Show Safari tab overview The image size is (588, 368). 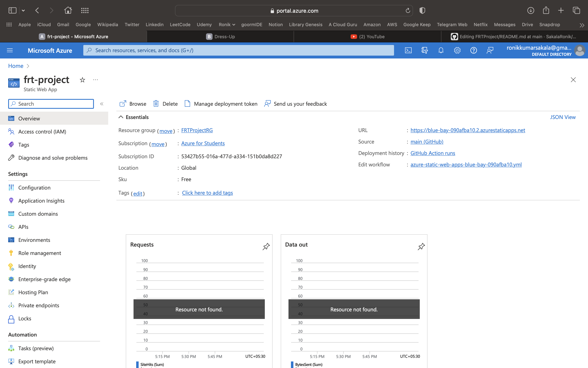[x=576, y=10]
